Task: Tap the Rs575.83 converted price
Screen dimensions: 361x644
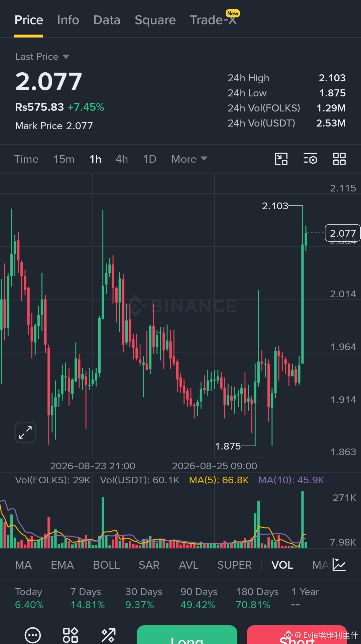Action: (x=39, y=107)
